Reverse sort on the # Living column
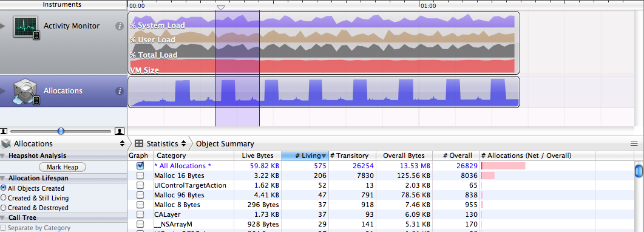 [305, 155]
